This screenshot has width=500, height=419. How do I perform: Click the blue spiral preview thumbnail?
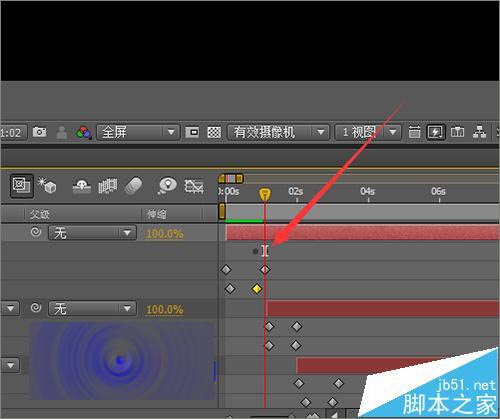coord(122,361)
